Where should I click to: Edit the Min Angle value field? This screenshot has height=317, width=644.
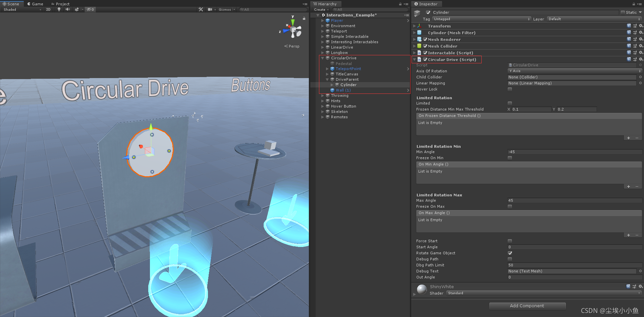(575, 152)
